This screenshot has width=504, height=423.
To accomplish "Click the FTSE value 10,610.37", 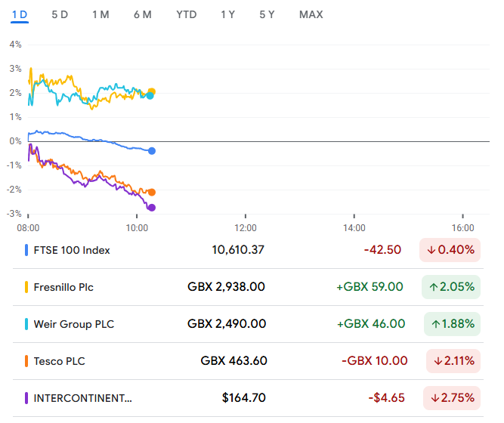I will 238,250.
